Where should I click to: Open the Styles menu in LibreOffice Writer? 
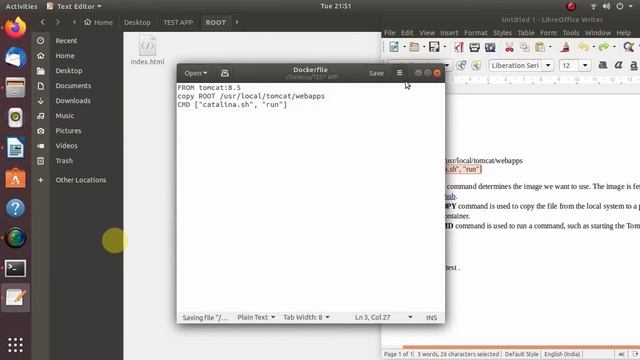502,33
